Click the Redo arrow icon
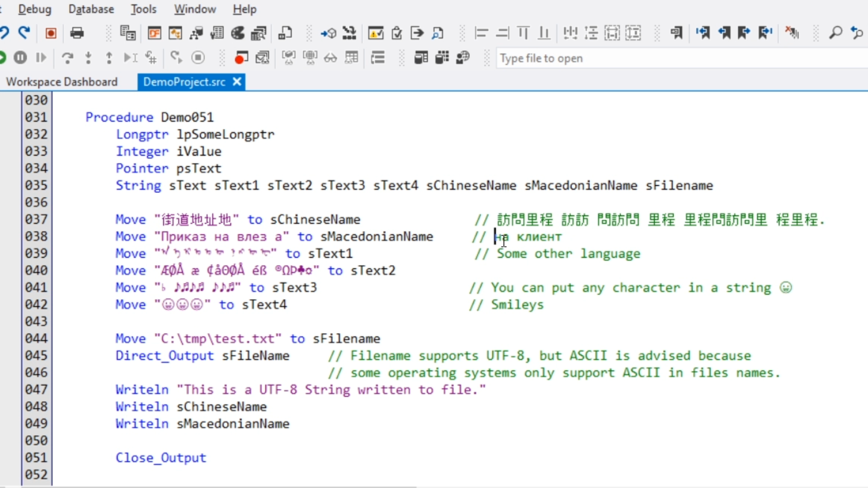Image resolution: width=868 pixels, height=488 pixels. coord(24,33)
